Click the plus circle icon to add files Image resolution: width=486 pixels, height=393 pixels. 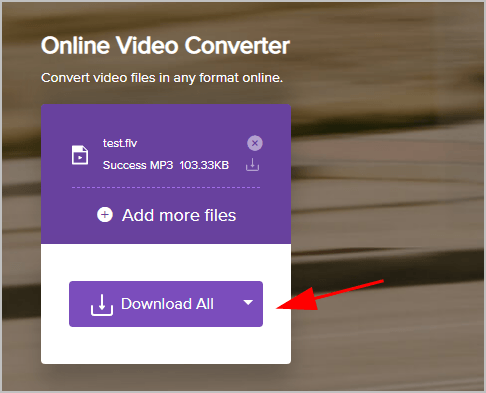105,215
